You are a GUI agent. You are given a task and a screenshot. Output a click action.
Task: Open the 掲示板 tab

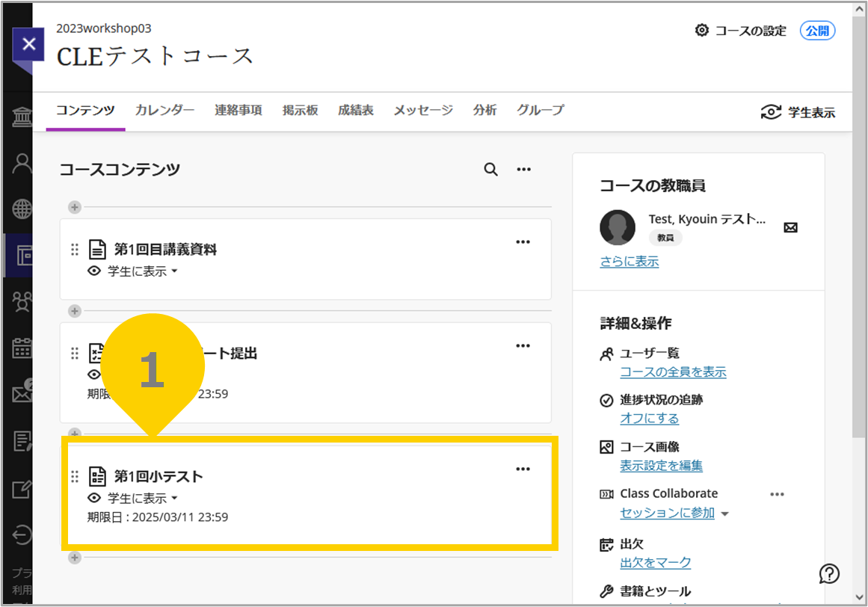tap(300, 110)
